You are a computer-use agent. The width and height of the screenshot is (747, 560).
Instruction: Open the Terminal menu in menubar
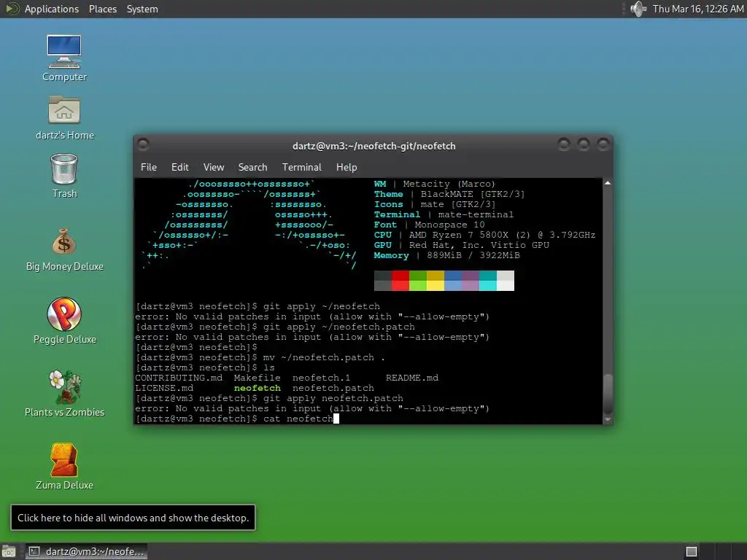(301, 167)
